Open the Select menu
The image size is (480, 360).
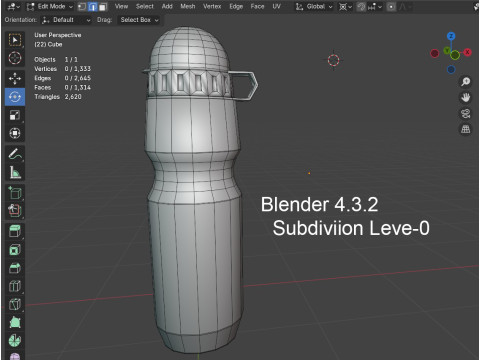(x=145, y=6)
